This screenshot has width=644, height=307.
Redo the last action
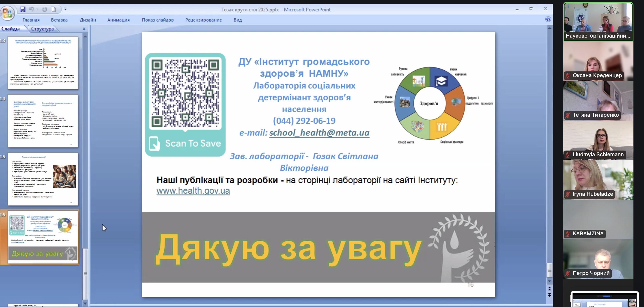pos(45,9)
